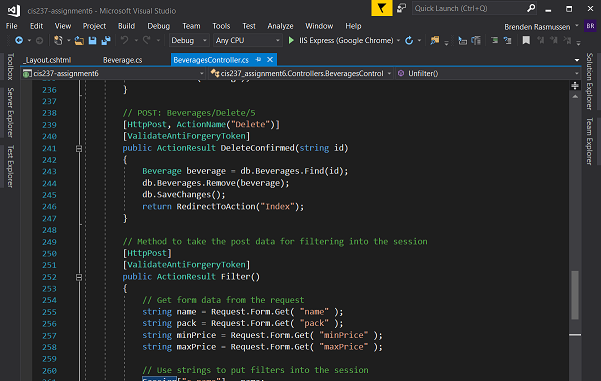Open the Project menu
The height and width of the screenshot is (381, 601).
coord(94,26)
